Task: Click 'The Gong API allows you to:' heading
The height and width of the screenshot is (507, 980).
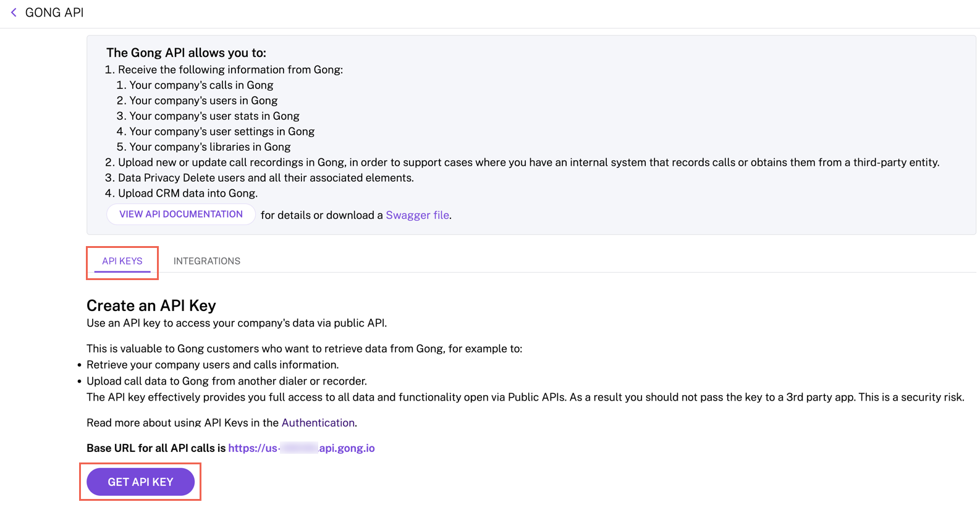Action: (186, 53)
